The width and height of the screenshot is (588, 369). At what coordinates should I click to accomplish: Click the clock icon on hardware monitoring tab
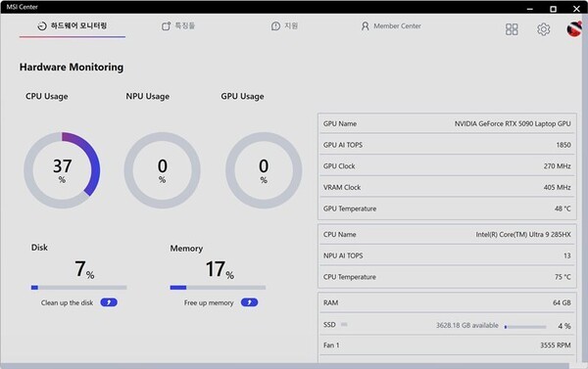pyautogui.click(x=42, y=25)
